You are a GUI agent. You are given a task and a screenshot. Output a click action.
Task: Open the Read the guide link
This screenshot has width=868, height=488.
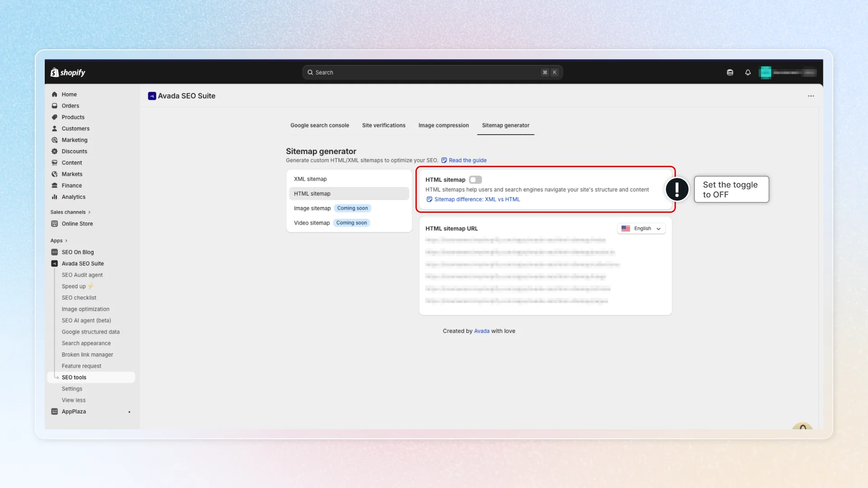coord(467,160)
